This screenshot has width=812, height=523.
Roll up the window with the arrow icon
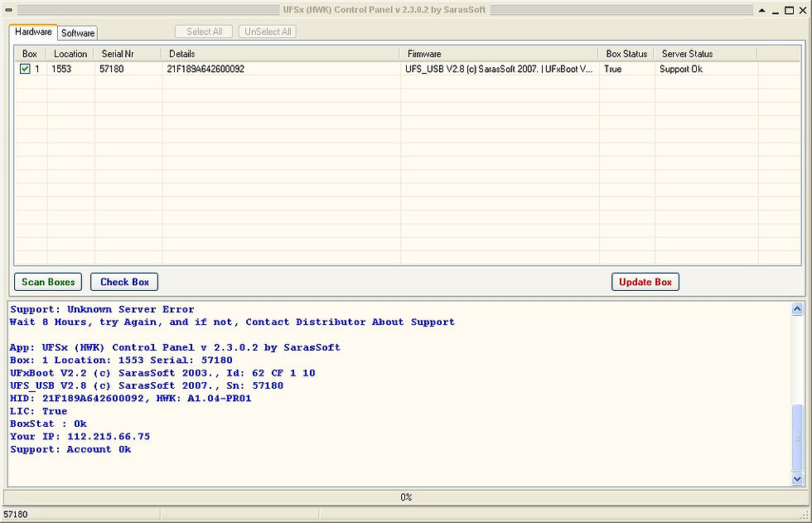click(761, 10)
